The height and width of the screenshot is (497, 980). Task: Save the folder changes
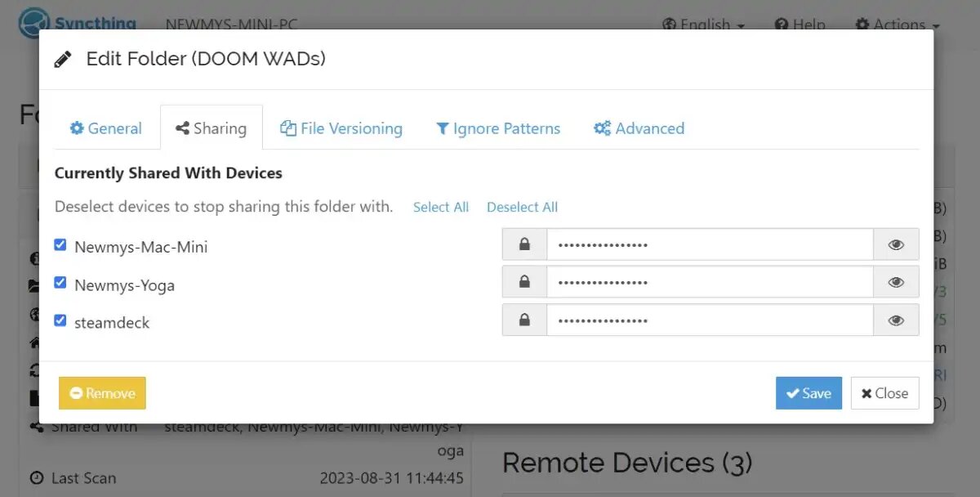[x=808, y=393]
